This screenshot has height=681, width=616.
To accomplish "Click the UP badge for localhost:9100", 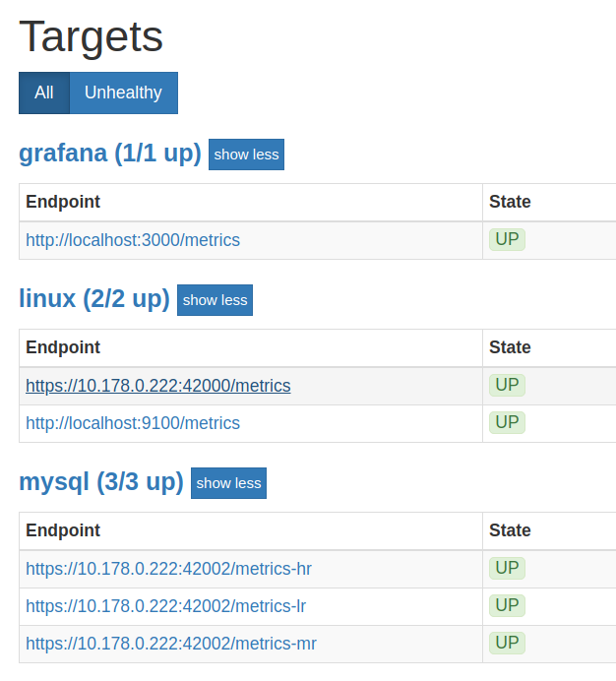I will point(507,422).
